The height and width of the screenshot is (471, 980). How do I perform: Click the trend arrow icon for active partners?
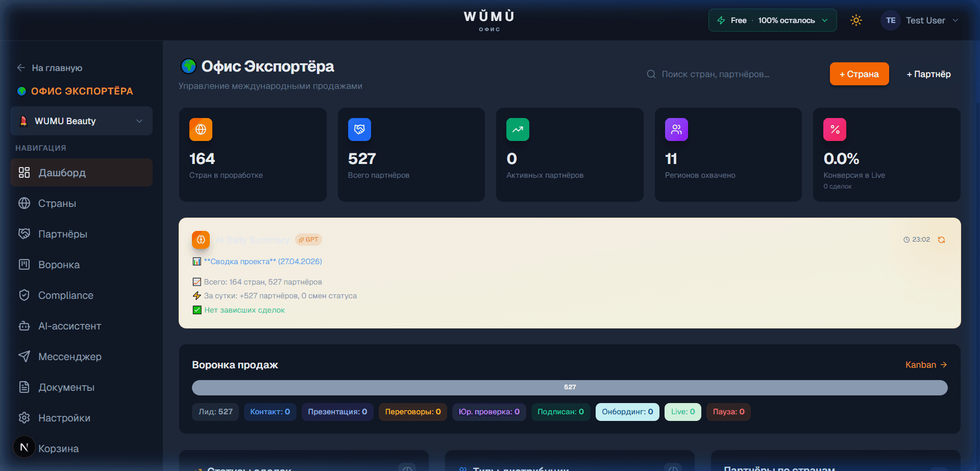point(518,130)
